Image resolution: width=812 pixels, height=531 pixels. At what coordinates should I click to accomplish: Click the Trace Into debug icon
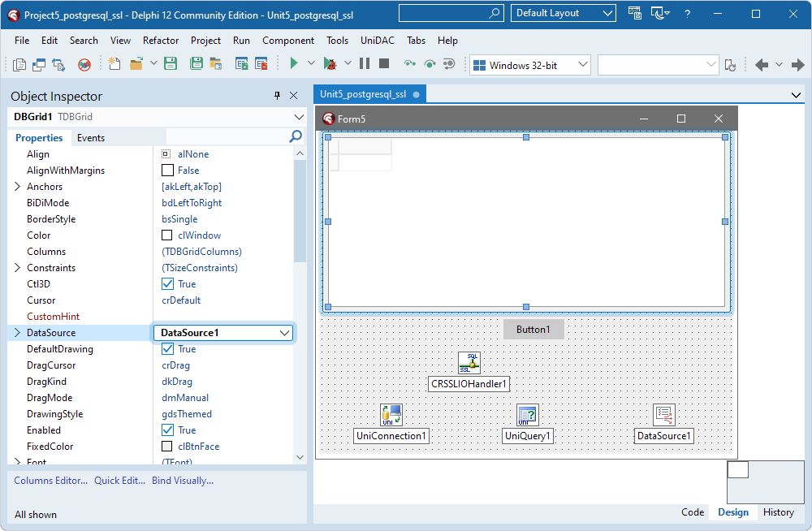[x=410, y=63]
